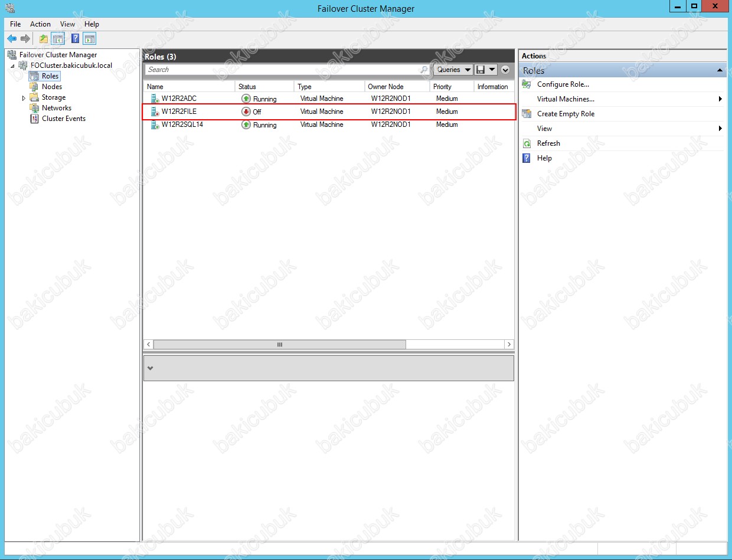Select Create Empty Role action
The height and width of the screenshot is (560, 732).
coord(566,114)
